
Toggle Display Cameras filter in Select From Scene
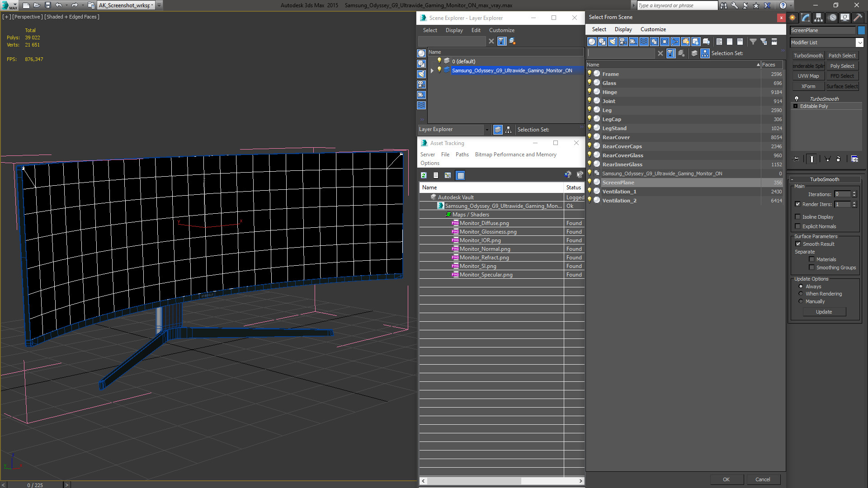click(623, 42)
